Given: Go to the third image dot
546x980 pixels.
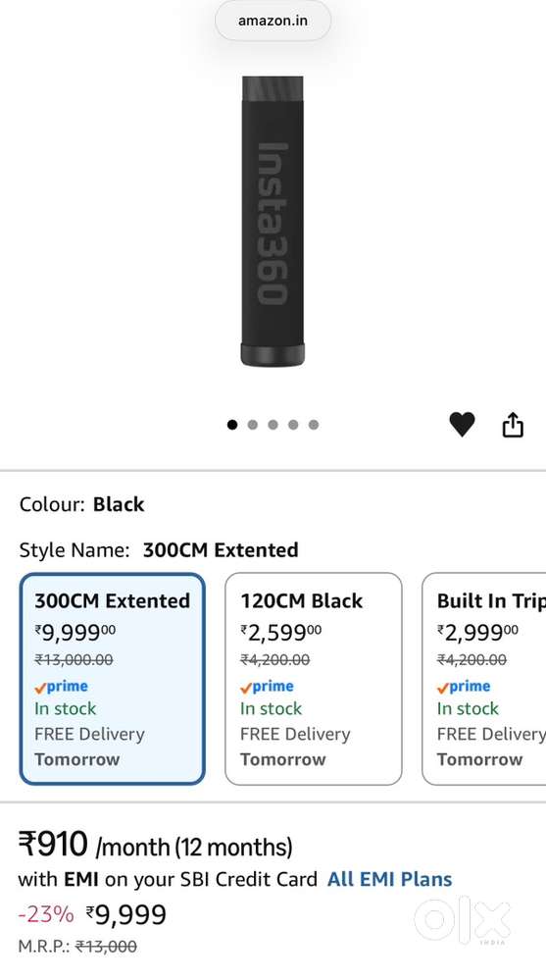Looking at the screenshot, I should click(273, 425).
